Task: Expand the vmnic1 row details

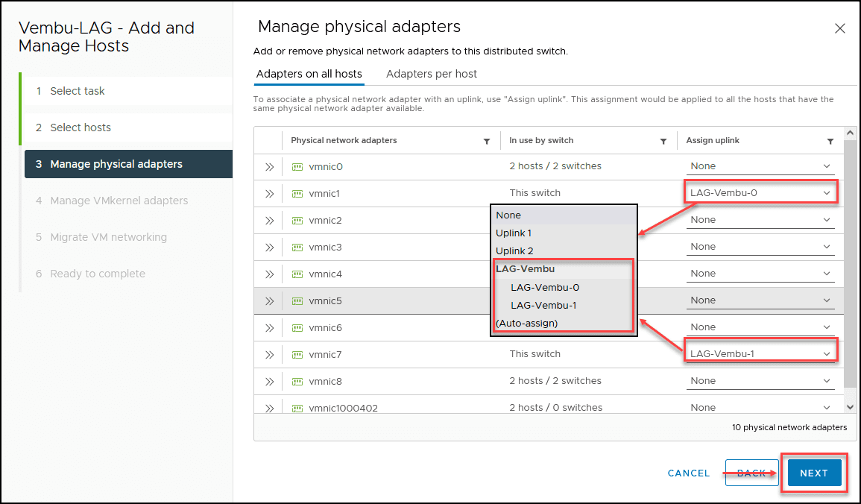Action: click(x=269, y=194)
